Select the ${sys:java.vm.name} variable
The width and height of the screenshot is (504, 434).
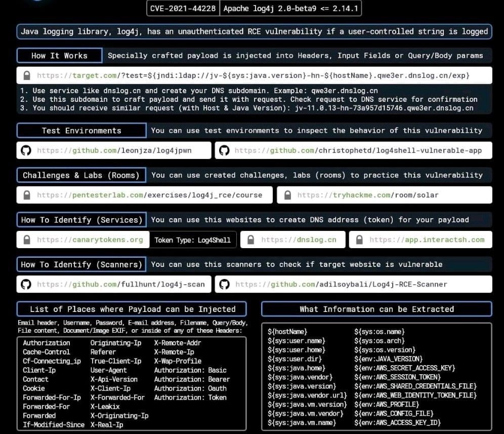tap(302, 422)
